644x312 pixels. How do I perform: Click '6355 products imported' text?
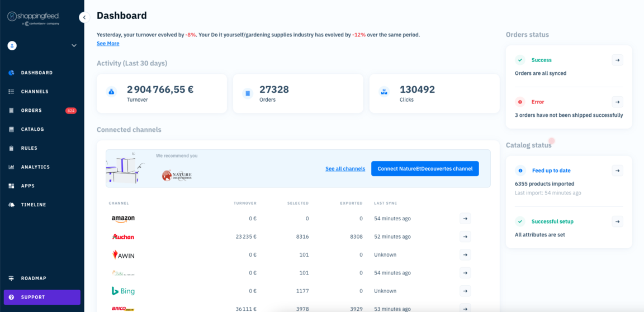[x=544, y=184]
